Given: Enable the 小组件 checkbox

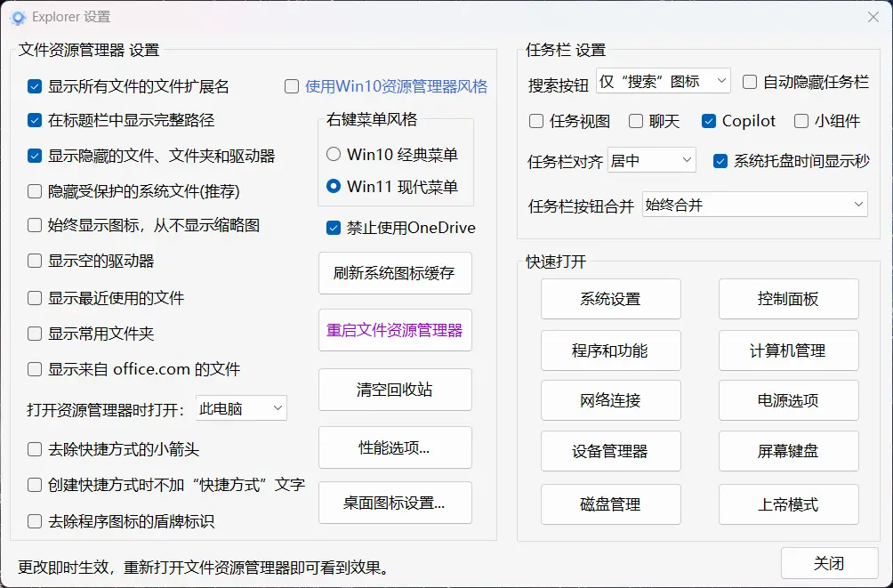Looking at the screenshot, I should pos(800,121).
